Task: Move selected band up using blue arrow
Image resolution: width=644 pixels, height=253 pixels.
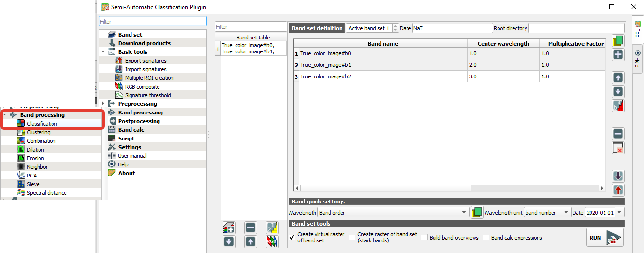Action: (618, 77)
